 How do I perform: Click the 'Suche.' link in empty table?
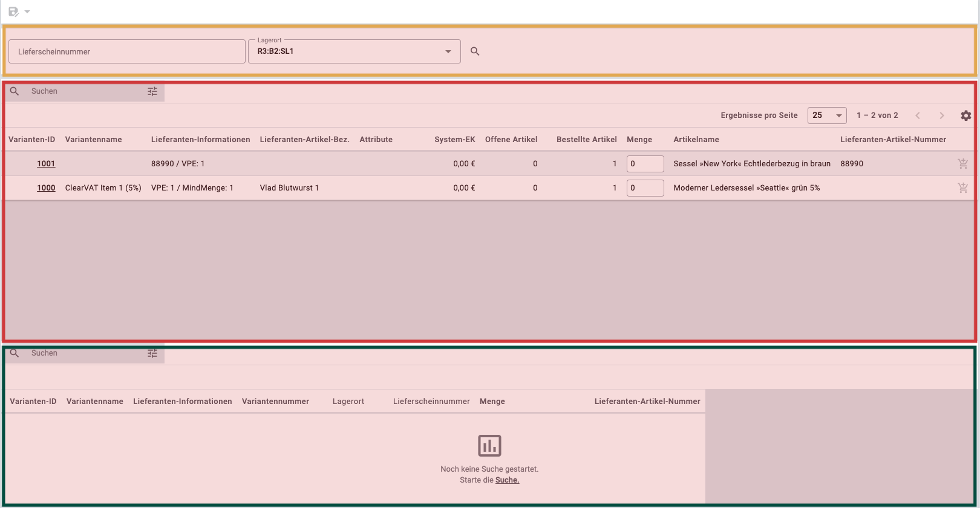pos(507,480)
